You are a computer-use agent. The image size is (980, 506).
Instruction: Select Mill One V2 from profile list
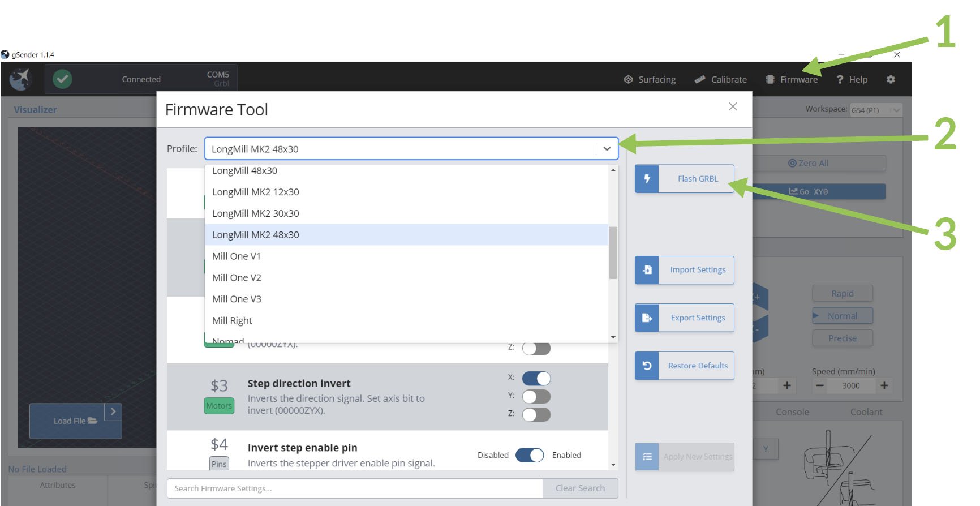coord(237,278)
